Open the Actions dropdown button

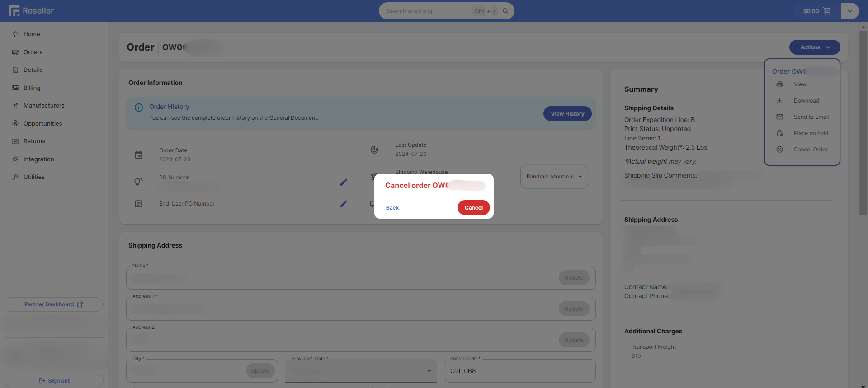click(x=815, y=47)
